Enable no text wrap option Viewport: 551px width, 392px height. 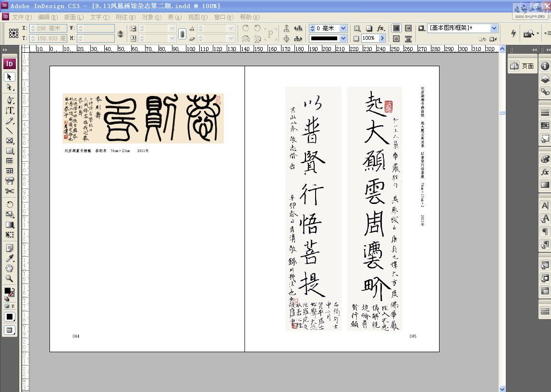tap(396, 28)
